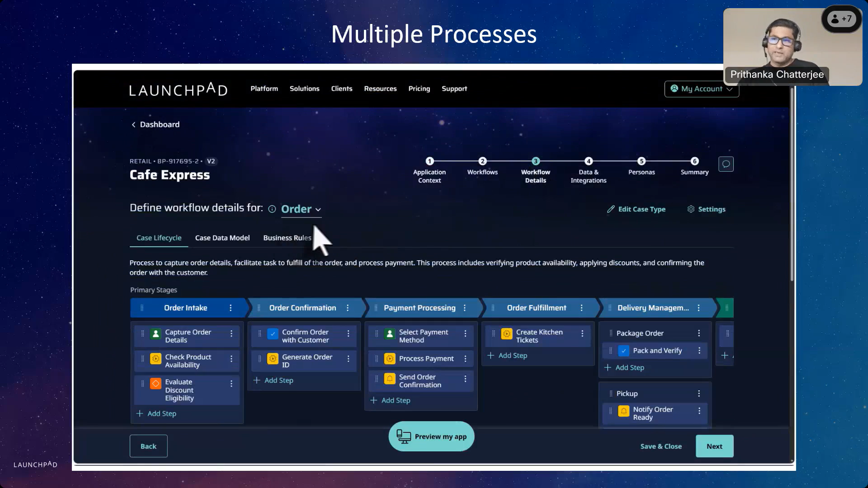The image size is (868, 488).
Task: Switch to the Case Data Model tab
Action: coord(222,238)
